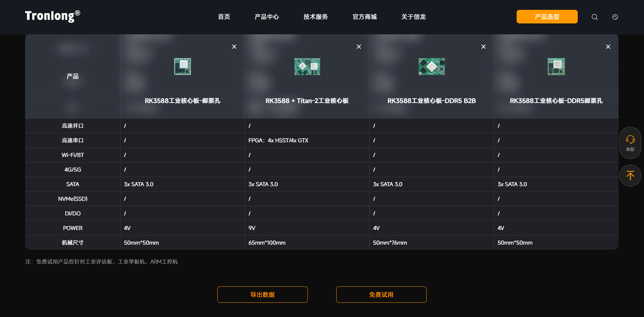
Task: Click the orange 产品选型 button
Action: pyautogui.click(x=547, y=17)
